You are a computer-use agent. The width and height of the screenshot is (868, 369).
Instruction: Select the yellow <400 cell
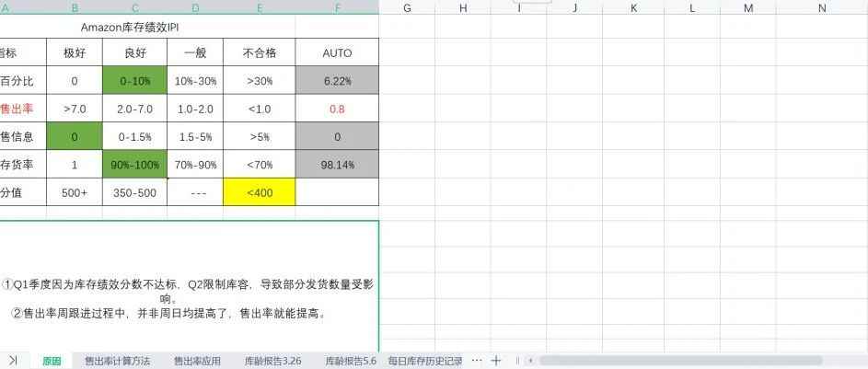point(259,192)
